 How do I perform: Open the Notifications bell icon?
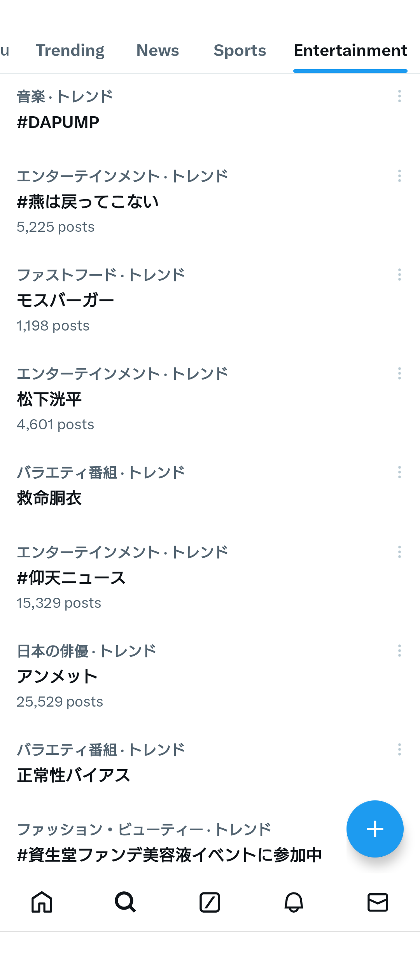coord(294,902)
